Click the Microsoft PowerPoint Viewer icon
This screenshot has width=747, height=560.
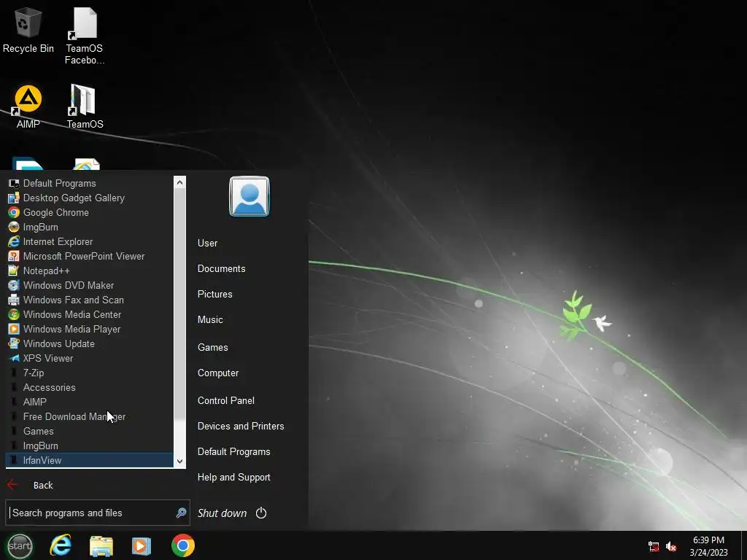coord(14,256)
